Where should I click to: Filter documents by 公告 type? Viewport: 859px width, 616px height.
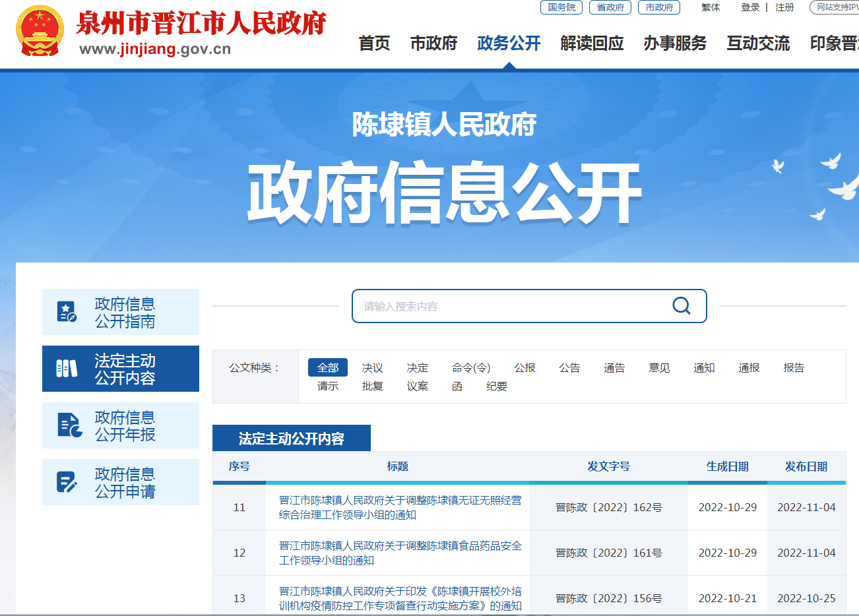569,367
